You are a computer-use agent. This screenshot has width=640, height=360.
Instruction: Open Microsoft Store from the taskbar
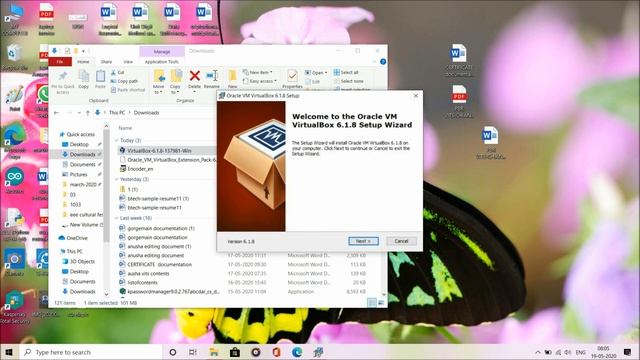[x=235, y=352]
